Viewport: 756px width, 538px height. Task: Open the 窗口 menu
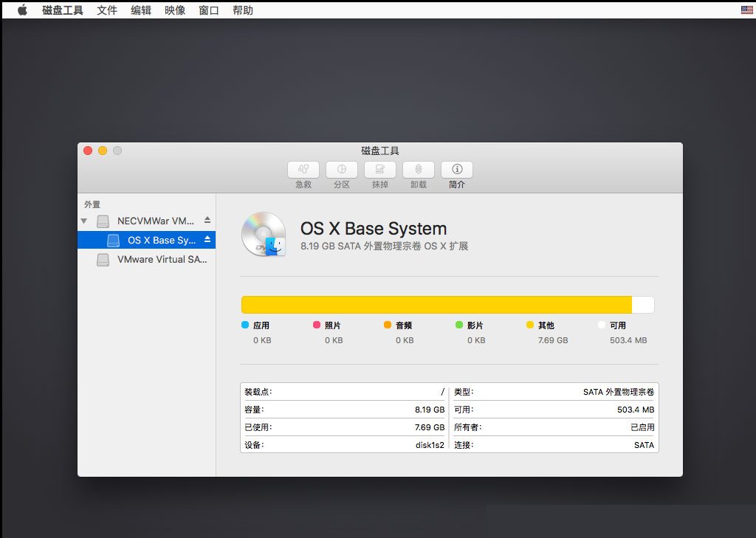click(x=209, y=10)
